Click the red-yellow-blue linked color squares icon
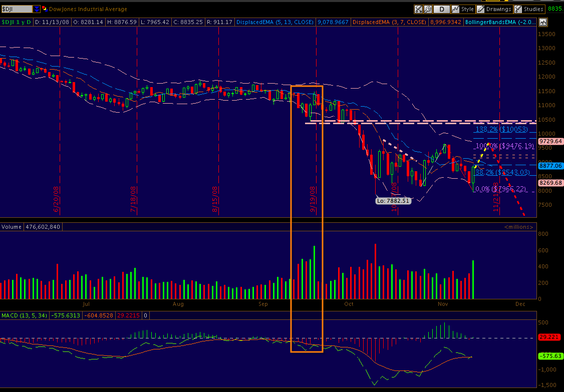This screenshot has height=392, width=564. [45, 9]
